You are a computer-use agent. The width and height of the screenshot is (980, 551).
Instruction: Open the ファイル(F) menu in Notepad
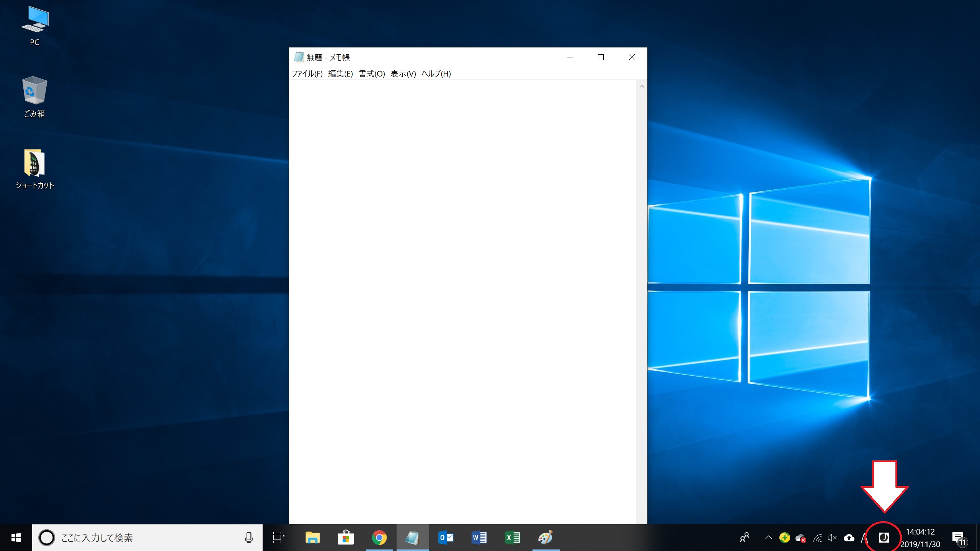[307, 73]
